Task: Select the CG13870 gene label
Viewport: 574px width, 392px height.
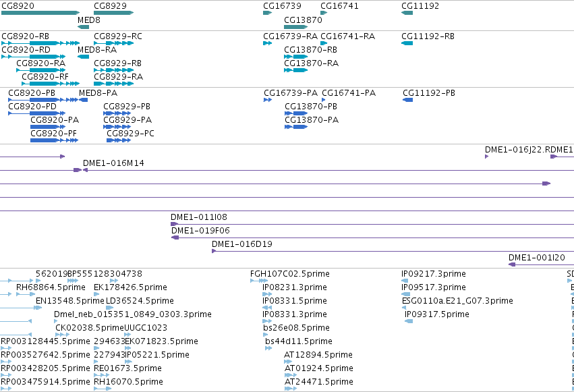Action: tap(303, 20)
